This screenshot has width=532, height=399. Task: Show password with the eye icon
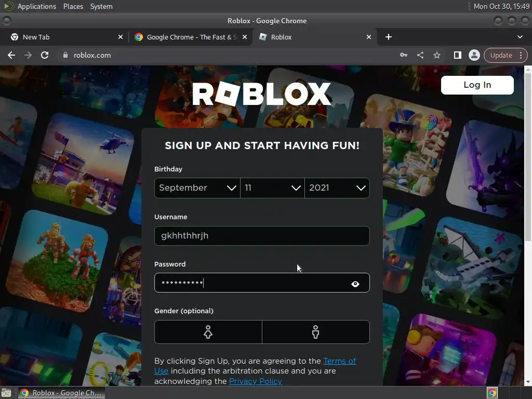tap(355, 284)
